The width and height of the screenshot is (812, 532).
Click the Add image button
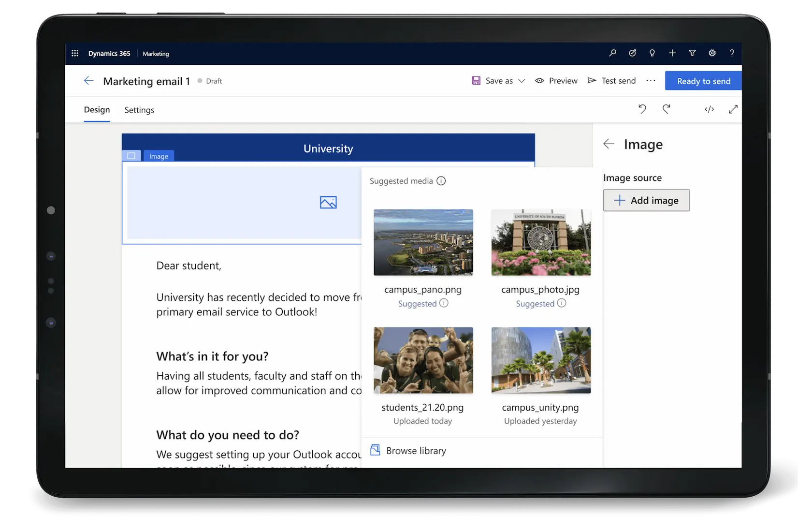pos(646,200)
